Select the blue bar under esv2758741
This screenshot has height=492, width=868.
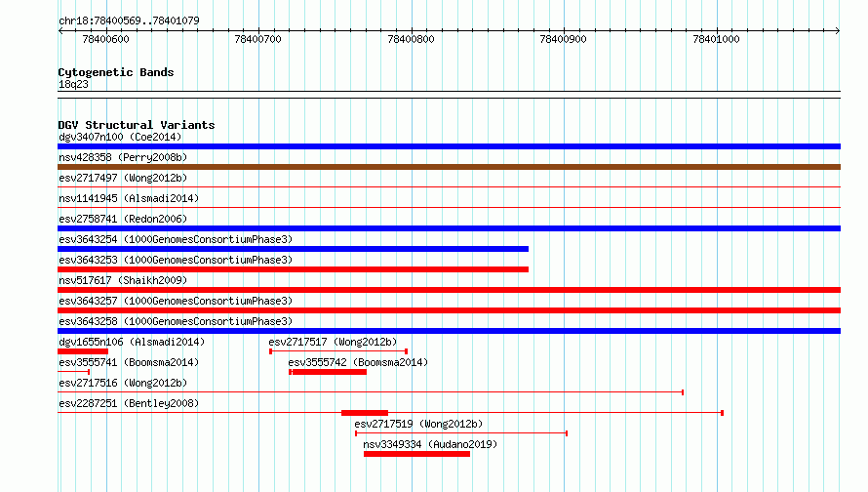click(449, 228)
